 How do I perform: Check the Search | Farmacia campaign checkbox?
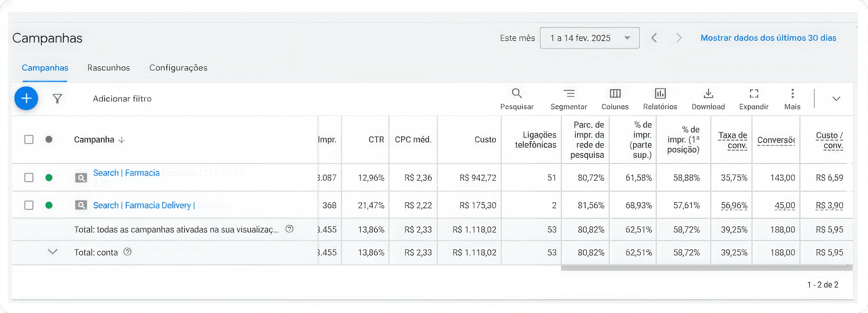coord(29,177)
